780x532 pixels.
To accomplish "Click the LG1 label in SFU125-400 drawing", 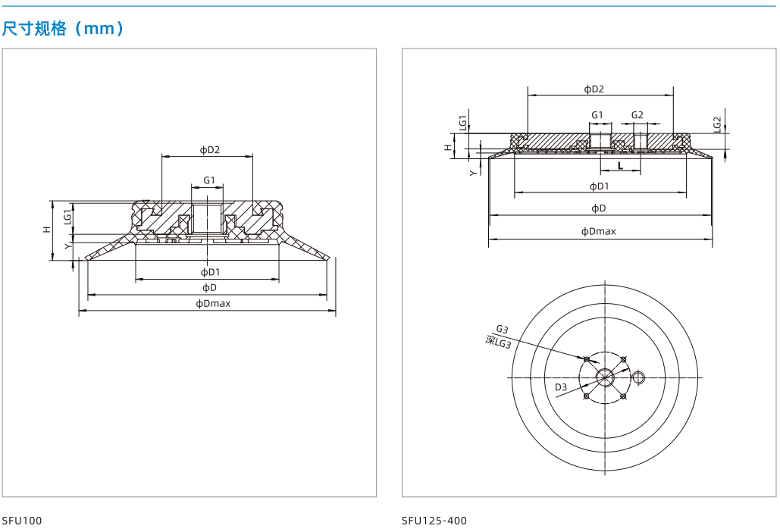I will [462, 122].
